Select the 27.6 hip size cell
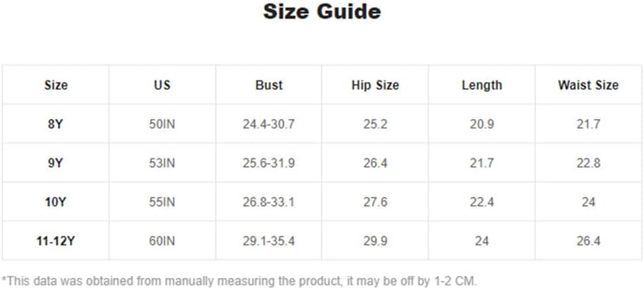 pos(375,202)
